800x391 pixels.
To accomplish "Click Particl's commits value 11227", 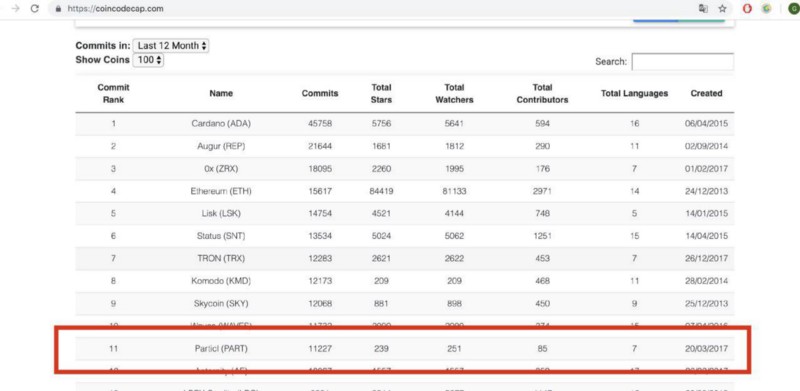I will click(x=320, y=349).
